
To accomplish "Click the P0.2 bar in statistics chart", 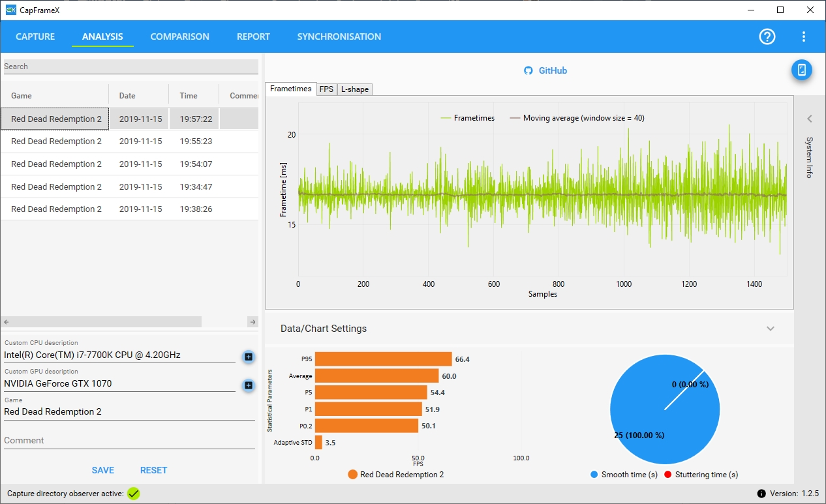I will (367, 426).
